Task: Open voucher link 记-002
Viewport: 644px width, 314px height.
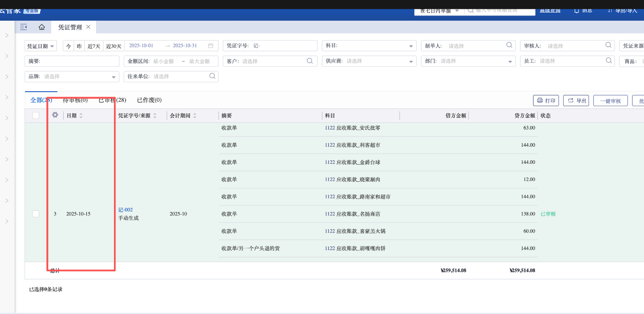Action: pos(125,210)
